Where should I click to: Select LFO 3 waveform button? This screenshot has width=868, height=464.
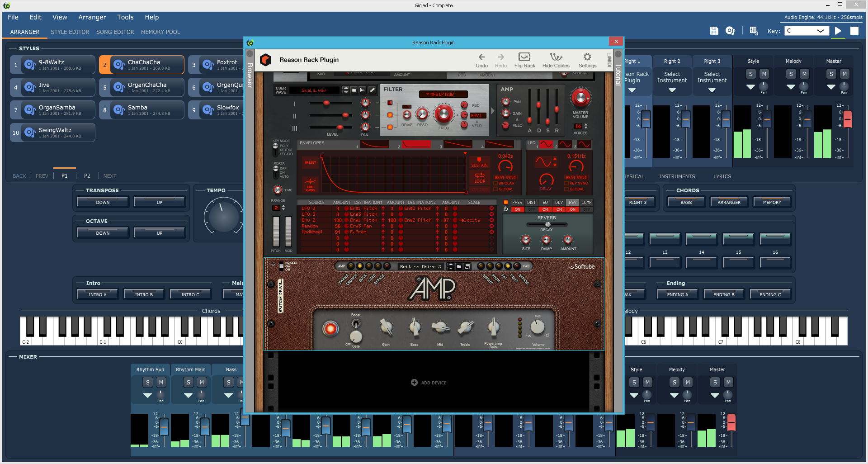coord(584,144)
